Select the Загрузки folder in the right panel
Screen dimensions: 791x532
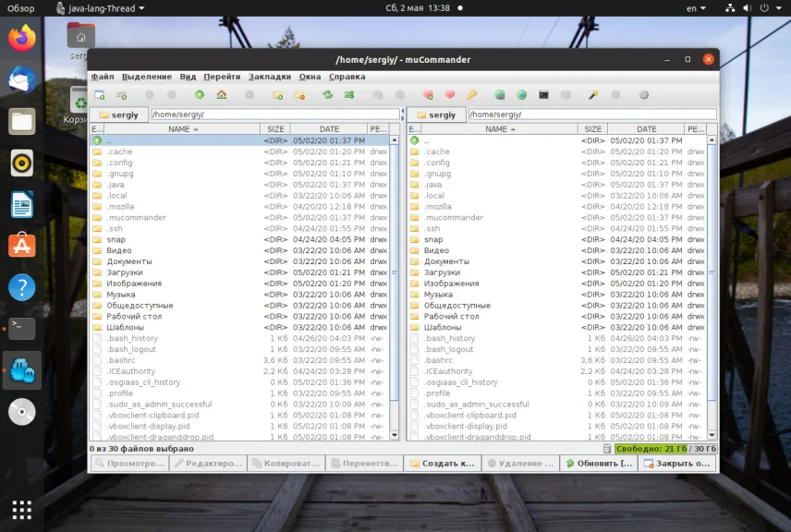point(441,272)
